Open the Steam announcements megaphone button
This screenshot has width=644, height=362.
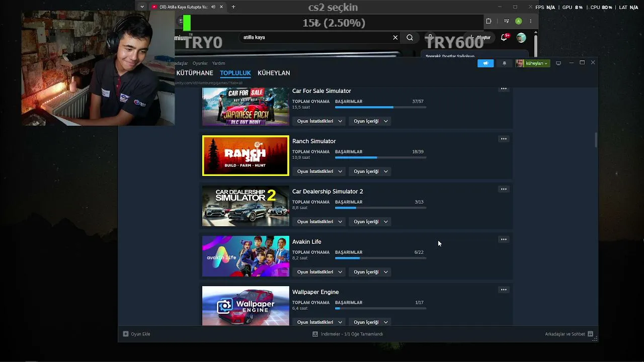486,63
